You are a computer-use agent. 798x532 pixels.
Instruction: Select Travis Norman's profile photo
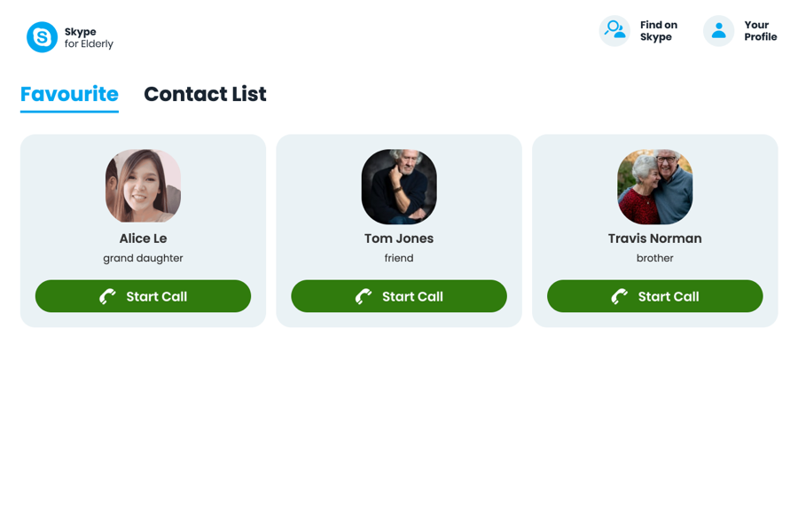point(654,186)
